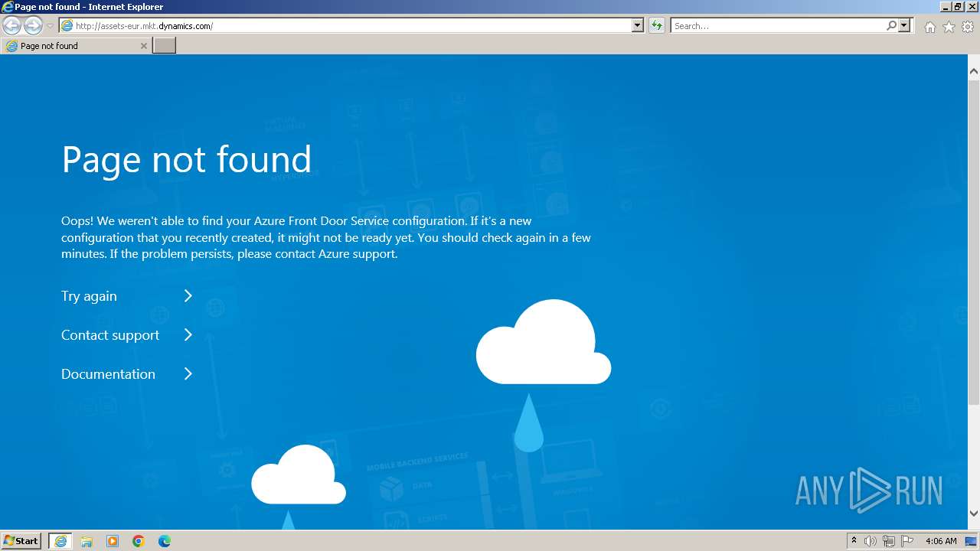Image resolution: width=980 pixels, height=551 pixels.
Task: Minimize the Internet Explorer window
Action: click(x=946, y=7)
